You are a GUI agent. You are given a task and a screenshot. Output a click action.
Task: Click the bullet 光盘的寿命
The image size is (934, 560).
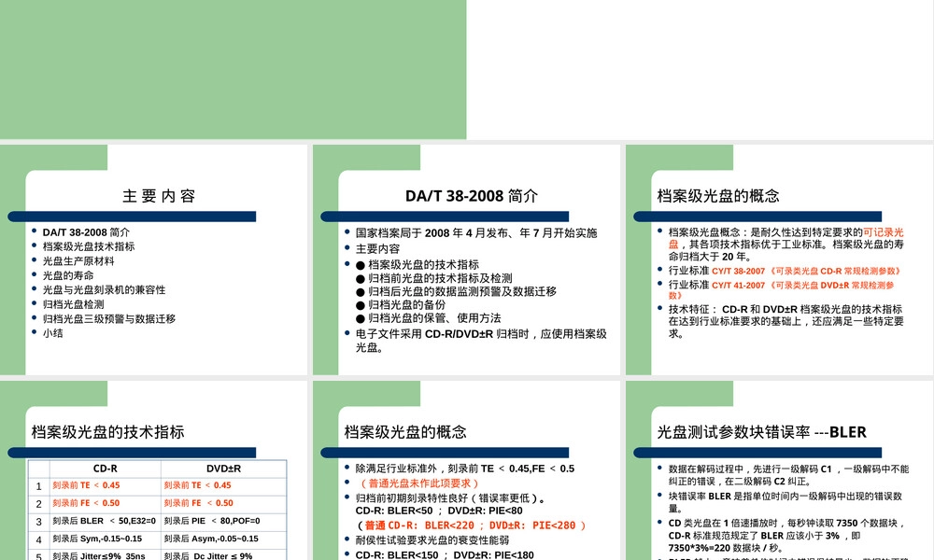[x=68, y=275]
